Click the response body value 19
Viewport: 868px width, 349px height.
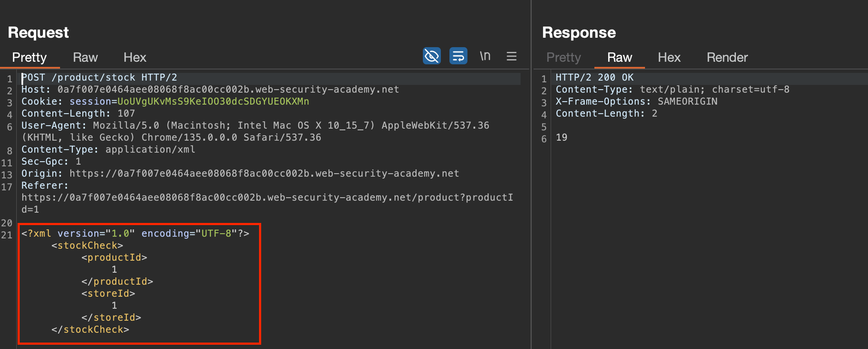pyautogui.click(x=561, y=138)
